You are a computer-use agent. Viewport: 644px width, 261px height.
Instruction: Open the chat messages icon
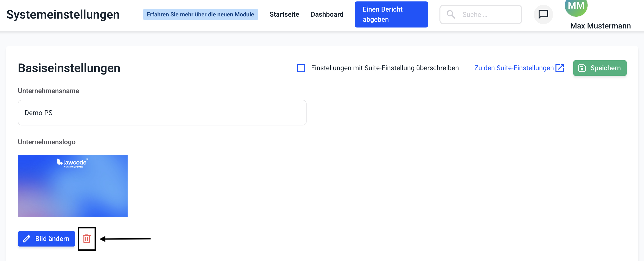(x=543, y=14)
